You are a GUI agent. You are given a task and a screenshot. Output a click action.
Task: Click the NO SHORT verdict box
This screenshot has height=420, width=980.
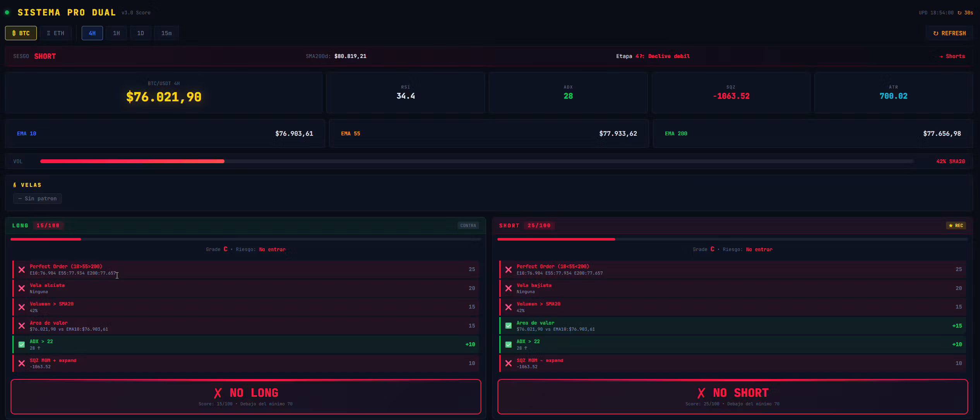733,397
